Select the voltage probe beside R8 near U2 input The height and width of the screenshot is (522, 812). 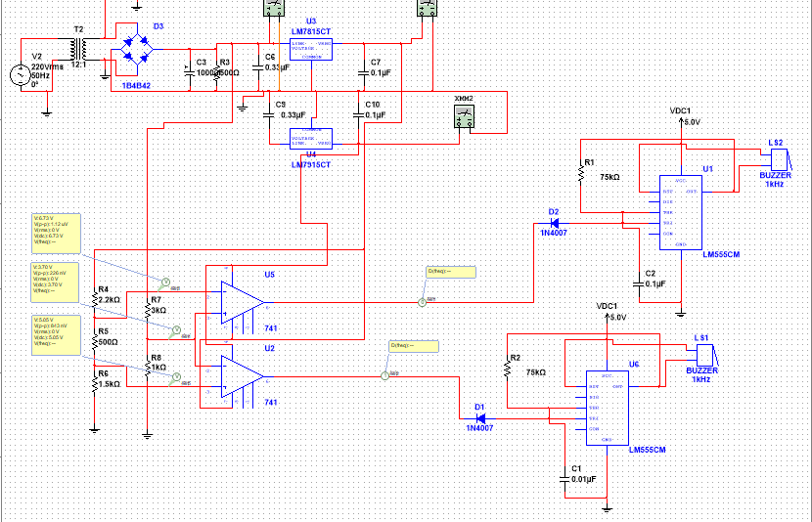tap(176, 377)
